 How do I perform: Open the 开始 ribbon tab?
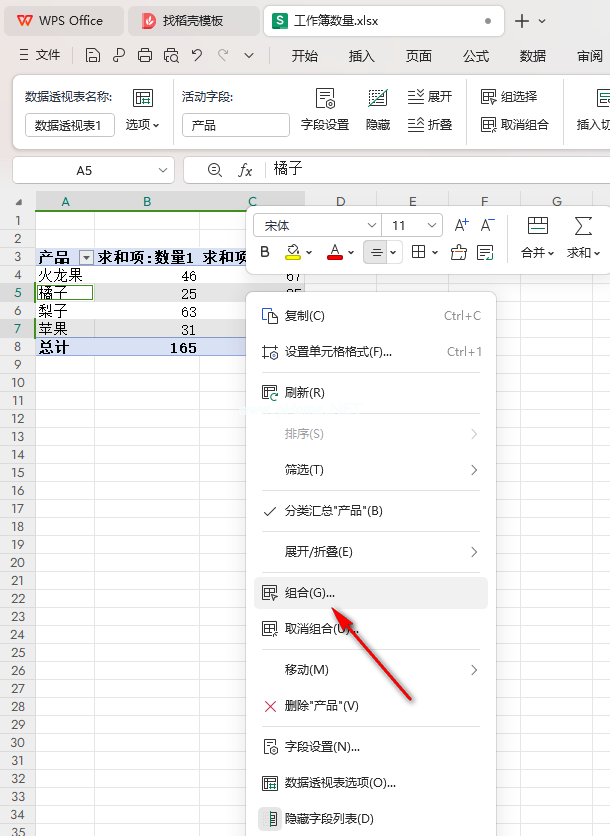tap(304, 56)
